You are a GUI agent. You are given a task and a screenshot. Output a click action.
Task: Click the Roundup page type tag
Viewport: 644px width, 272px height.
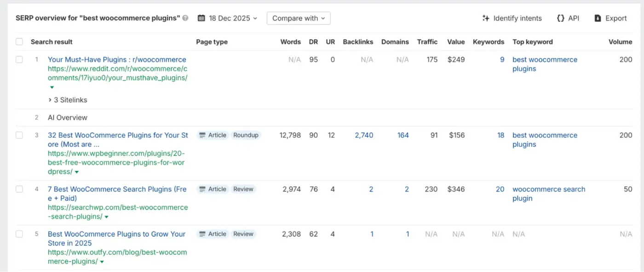tap(246, 135)
